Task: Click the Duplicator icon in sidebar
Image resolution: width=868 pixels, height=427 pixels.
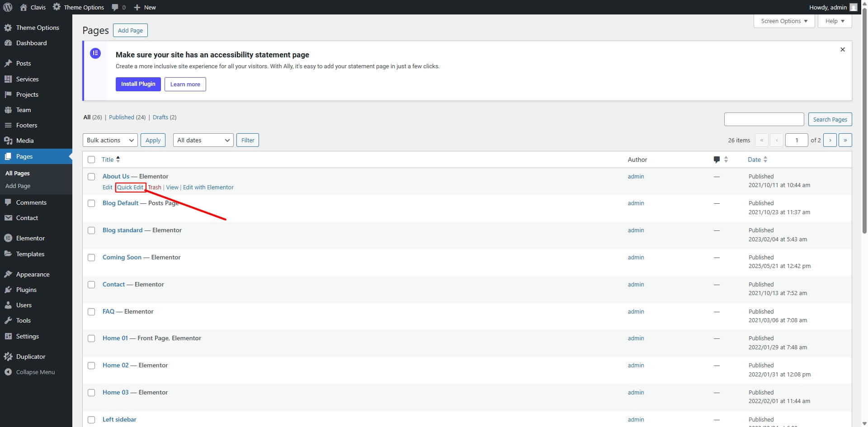Action: pyautogui.click(x=8, y=357)
